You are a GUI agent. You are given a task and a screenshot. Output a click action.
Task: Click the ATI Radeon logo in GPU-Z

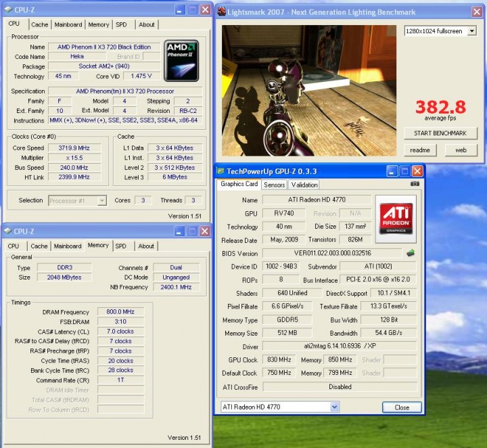pos(396,219)
